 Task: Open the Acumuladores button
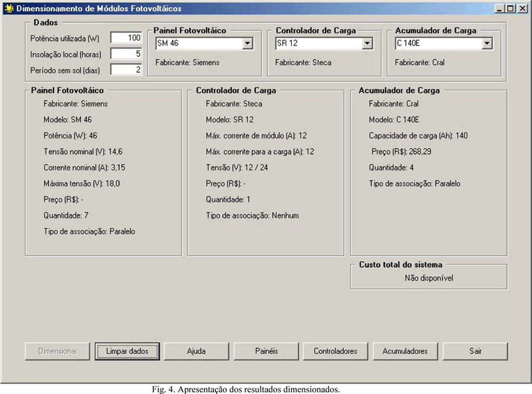(x=405, y=351)
